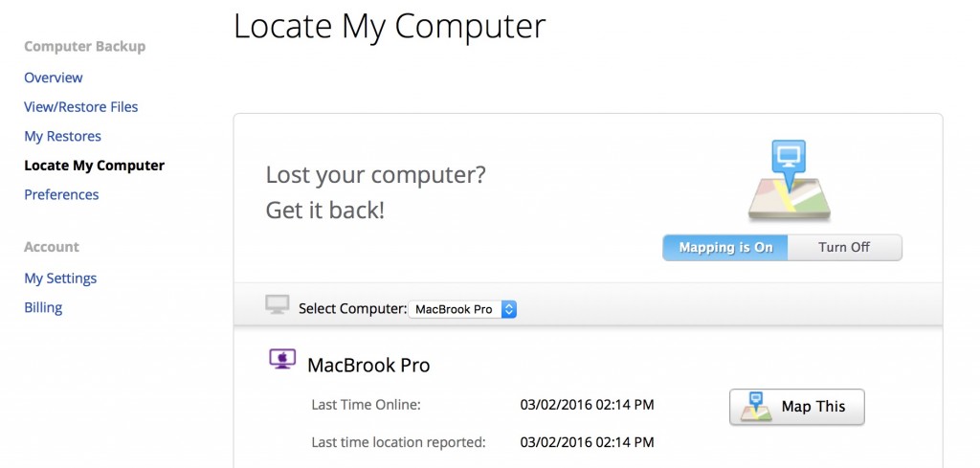Click the Map This button
The width and height of the screenshot is (980, 468).
tap(797, 407)
